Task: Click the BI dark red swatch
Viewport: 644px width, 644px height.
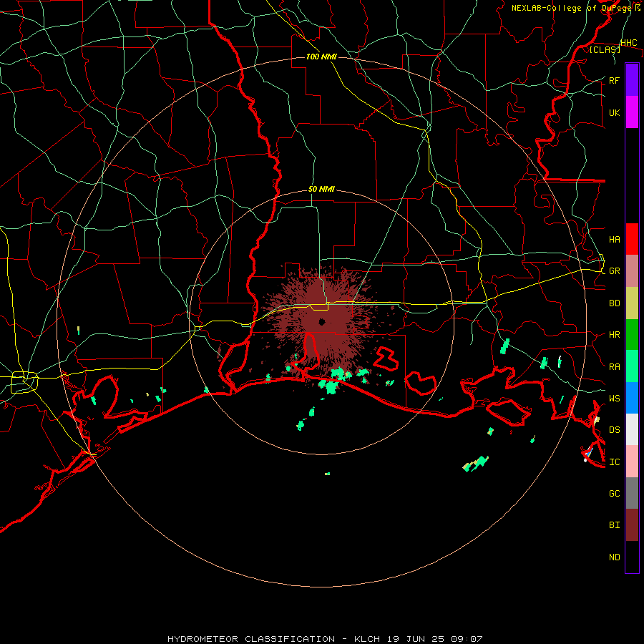Action: pyautogui.click(x=632, y=525)
